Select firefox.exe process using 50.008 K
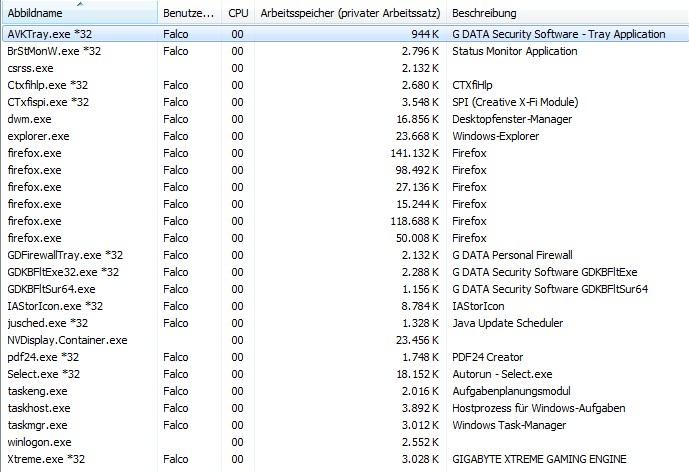 [34, 238]
